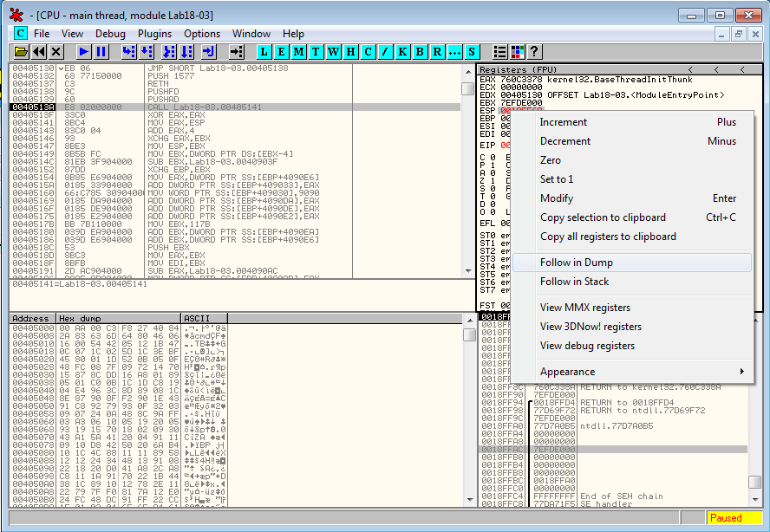This screenshot has width=770, height=532.
Task: Click the Step into toolbar icon
Action: click(x=129, y=52)
